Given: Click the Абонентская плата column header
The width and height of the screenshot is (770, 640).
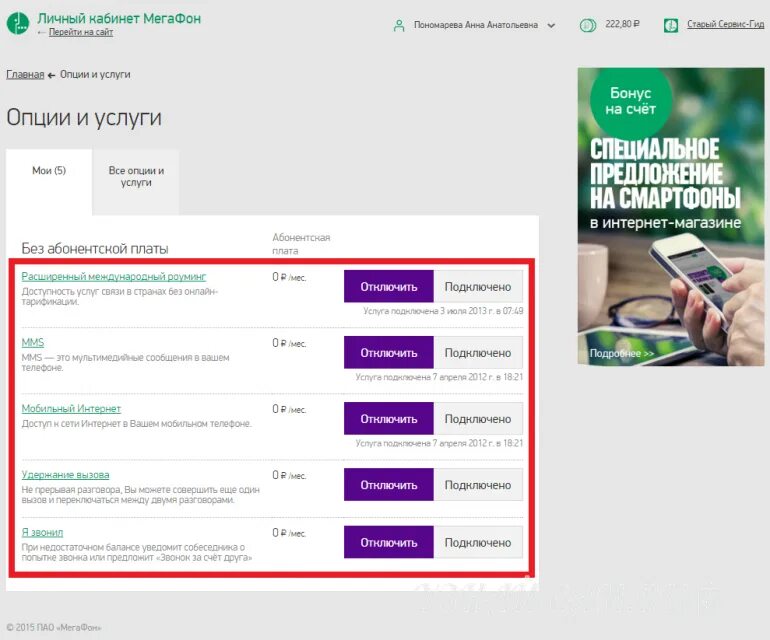Looking at the screenshot, I should (x=301, y=244).
